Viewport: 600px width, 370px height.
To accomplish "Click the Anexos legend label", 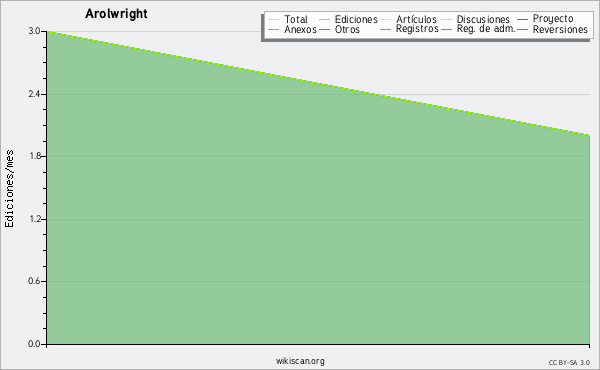I will coord(300,29).
